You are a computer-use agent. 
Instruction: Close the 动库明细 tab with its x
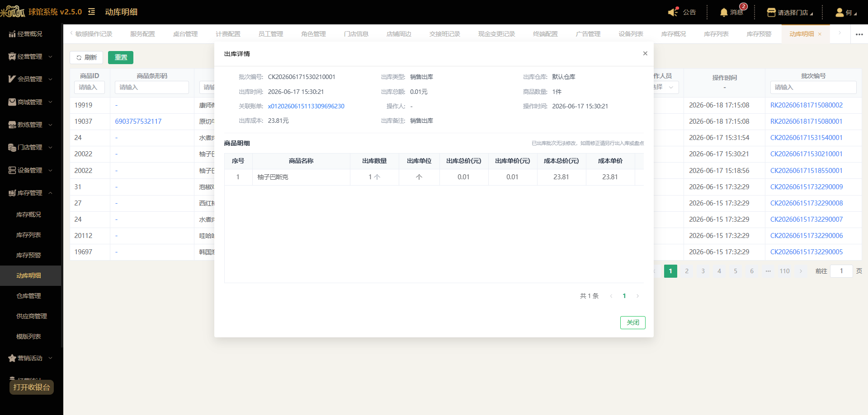[820, 34]
